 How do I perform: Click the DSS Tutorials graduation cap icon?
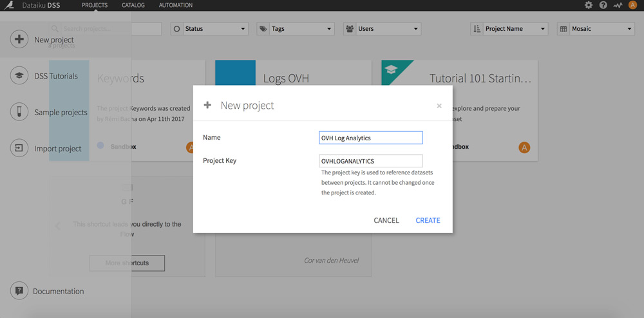click(19, 76)
